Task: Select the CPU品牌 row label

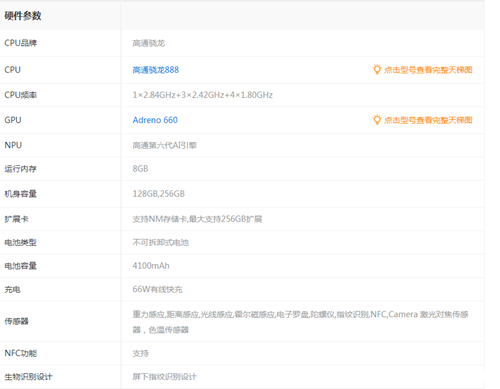Action: click(21, 43)
